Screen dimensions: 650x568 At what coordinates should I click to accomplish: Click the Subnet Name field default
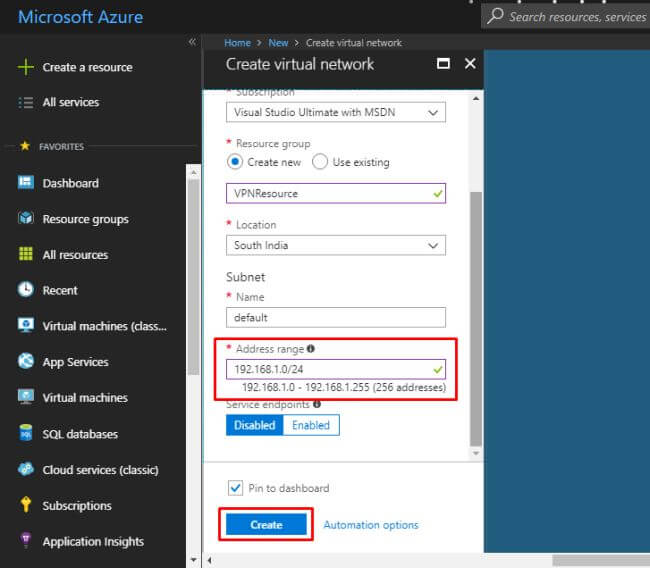[336, 318]
